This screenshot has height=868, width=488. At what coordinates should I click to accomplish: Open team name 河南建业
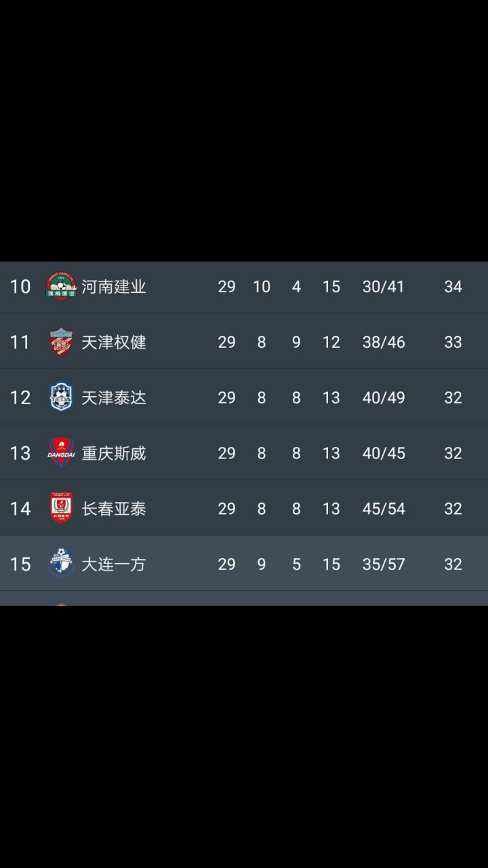point(114,287)
